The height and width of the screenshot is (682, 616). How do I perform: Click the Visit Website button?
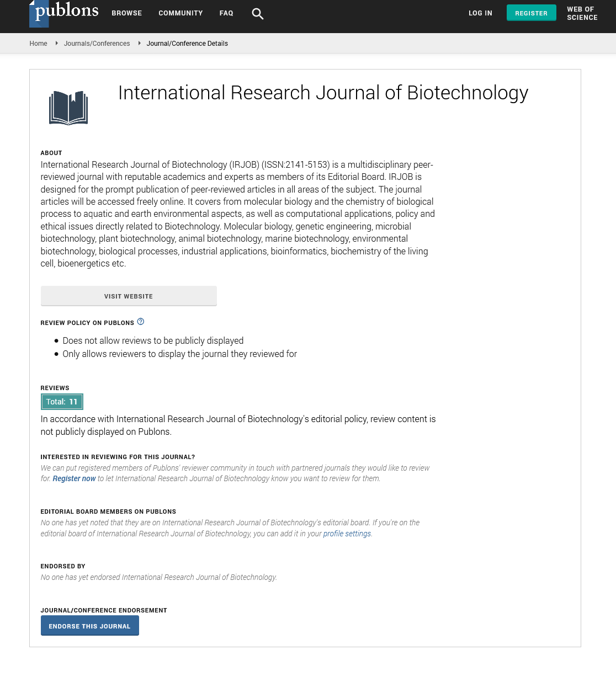(129, 296)
